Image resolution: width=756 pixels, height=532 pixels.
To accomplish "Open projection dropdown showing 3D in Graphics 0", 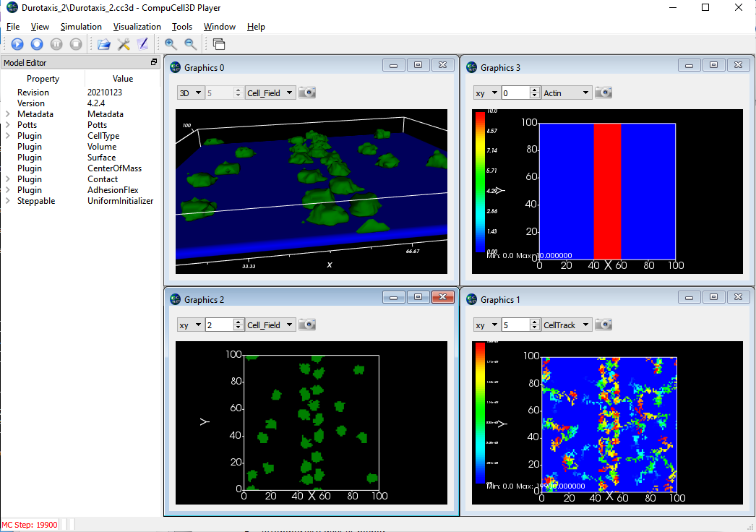I will point(189,93).
